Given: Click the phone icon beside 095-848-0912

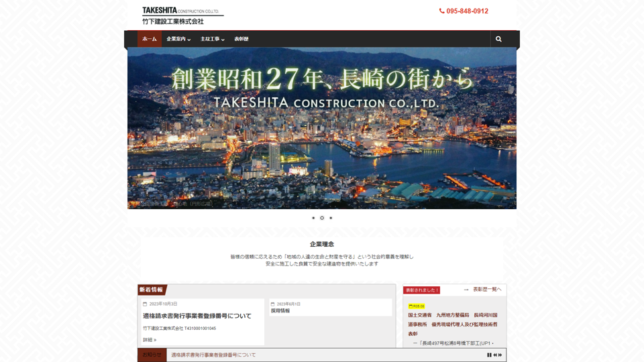Looking at the screenshot, I should (x=441, y=11).
